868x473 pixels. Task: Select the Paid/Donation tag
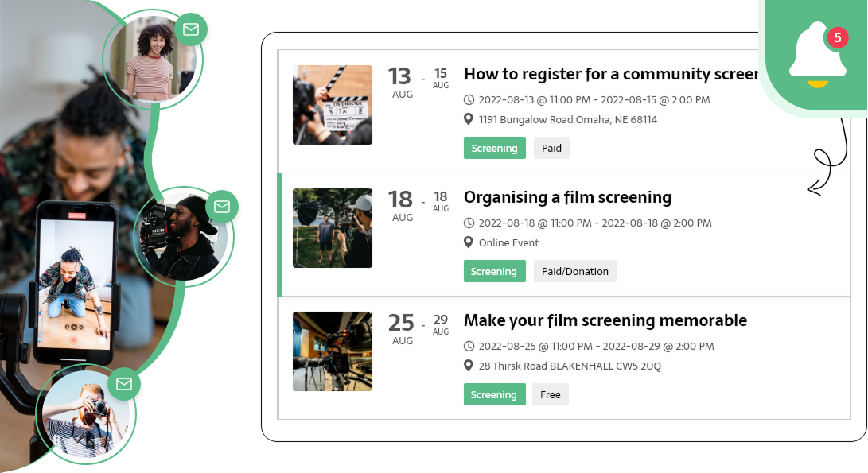[x=574, y=271]
